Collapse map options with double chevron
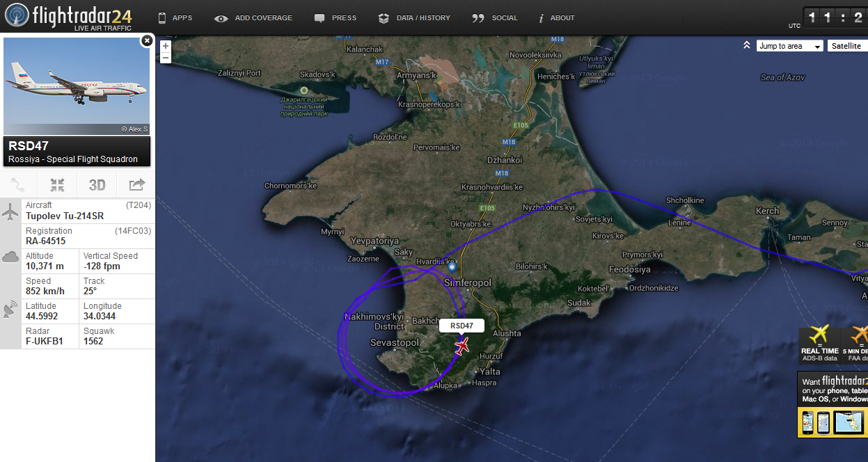 coord(746,45)
